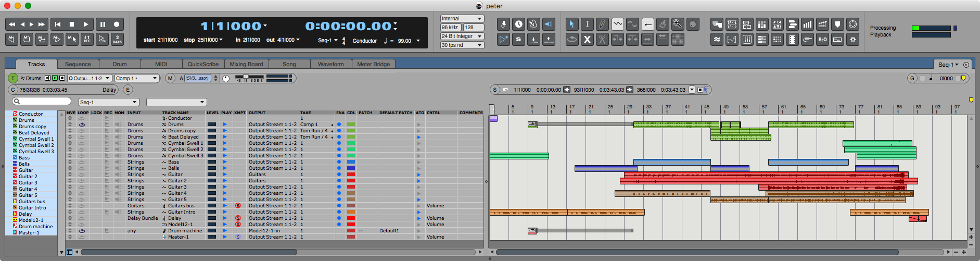Select the Mute X tool
The image size is (980, 261).
point(587,39)
